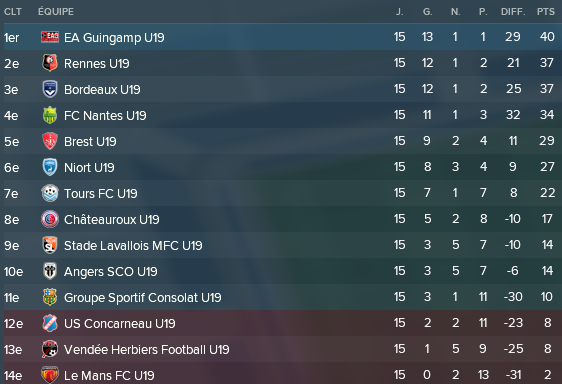
Task: Open the Groupe Sportif Consolat U19 team link
Action: 143,298
